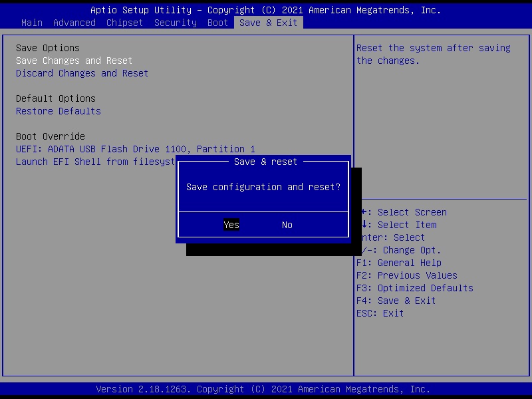Click the Save Options section heading

[47, 48]
